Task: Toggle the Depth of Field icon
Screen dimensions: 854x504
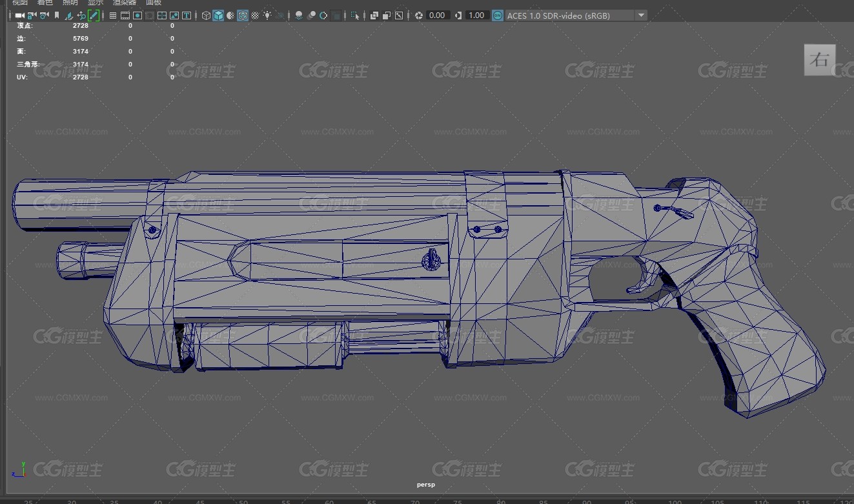Action: click(x=336, y=15)
